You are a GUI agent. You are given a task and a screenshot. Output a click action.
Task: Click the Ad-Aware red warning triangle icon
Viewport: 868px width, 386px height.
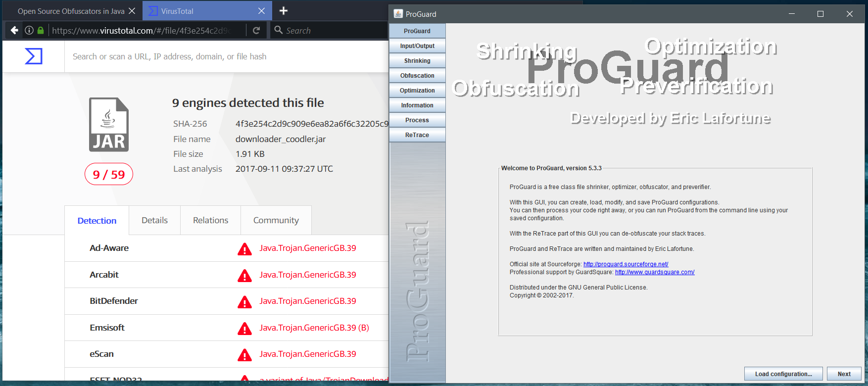tap(244, 249)
